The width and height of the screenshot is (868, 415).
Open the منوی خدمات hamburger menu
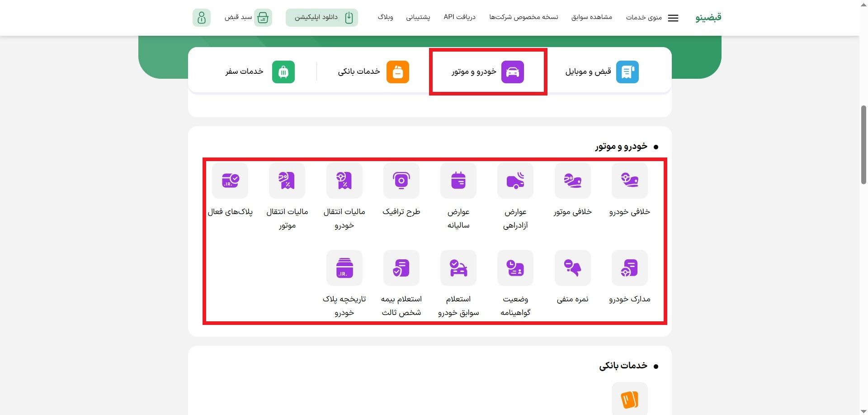pyautogui.click(x=673, y=18)
